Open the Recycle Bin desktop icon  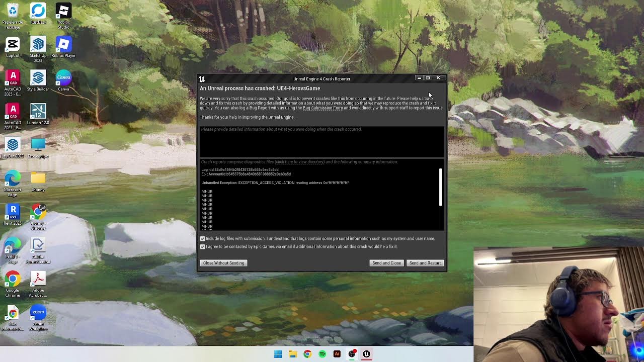coord(13,15)
